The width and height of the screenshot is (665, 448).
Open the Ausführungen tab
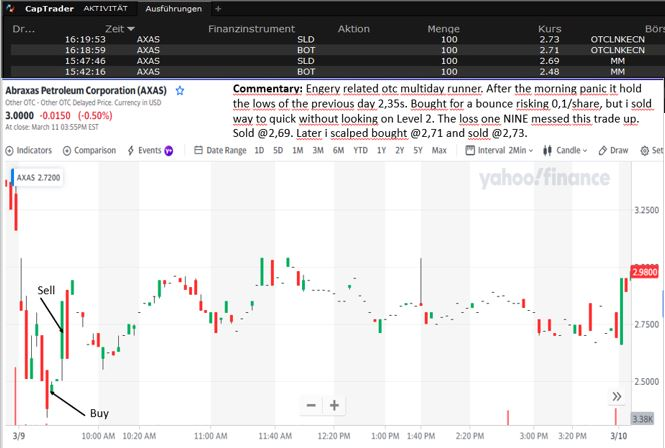tap(173, 9)
